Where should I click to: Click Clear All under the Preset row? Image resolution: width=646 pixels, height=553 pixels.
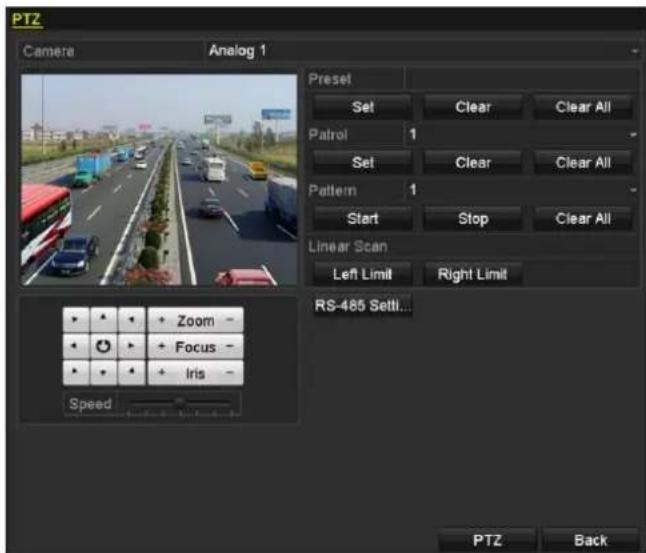click(x=583, y=107)
